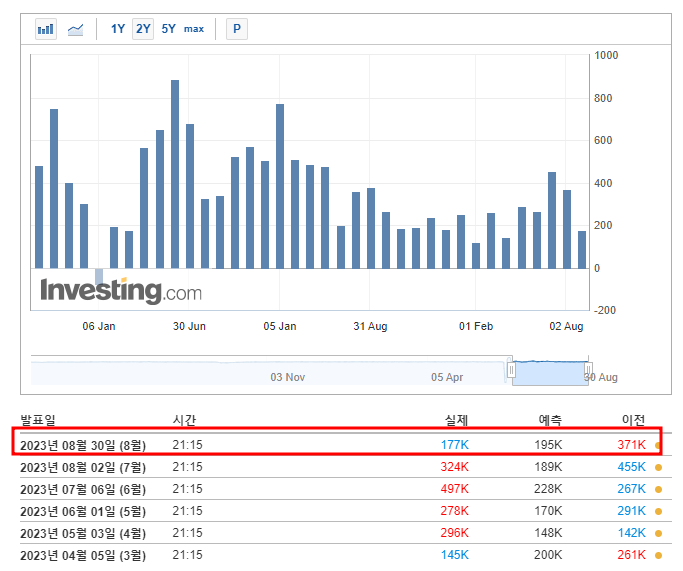Click the P toolbar button
683x571 pixels.
tap(237, 29)
